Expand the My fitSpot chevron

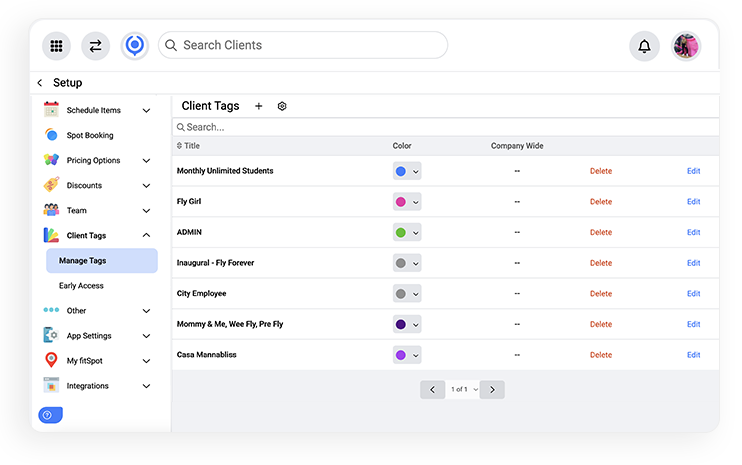tap(147, 361)
